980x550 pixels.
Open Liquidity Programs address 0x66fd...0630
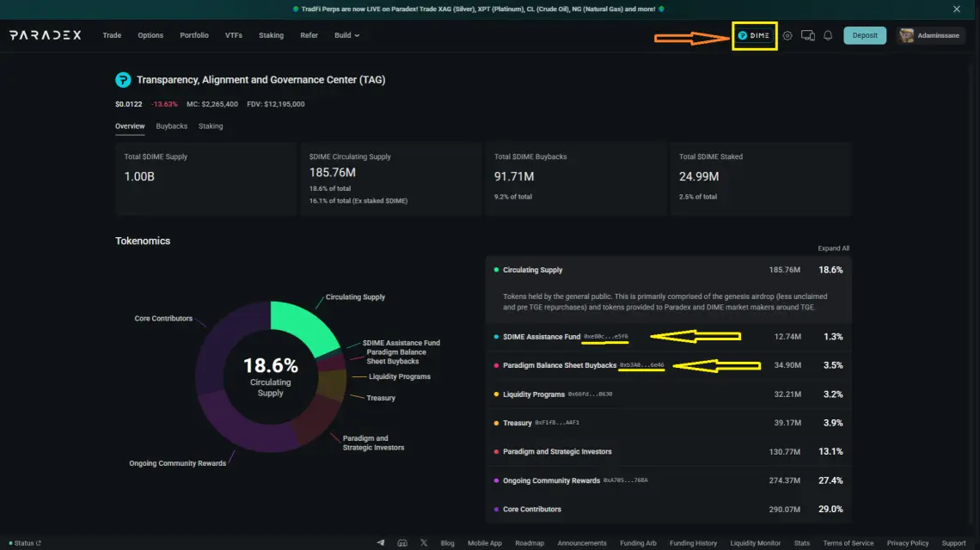[590, 394]
